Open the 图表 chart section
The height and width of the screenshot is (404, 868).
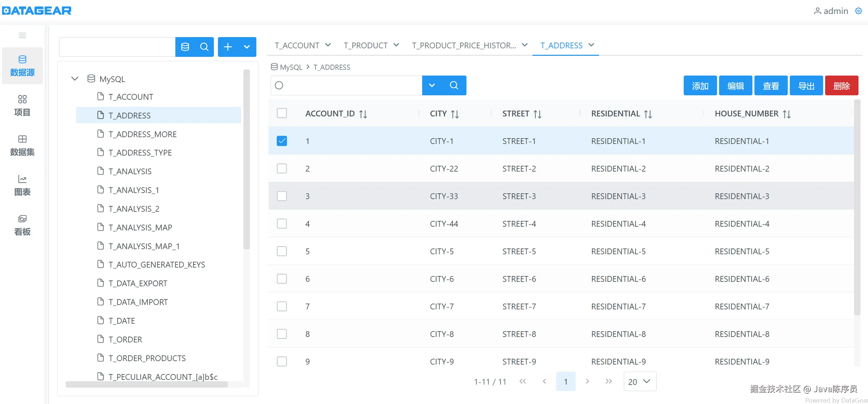tap(22, 185)
